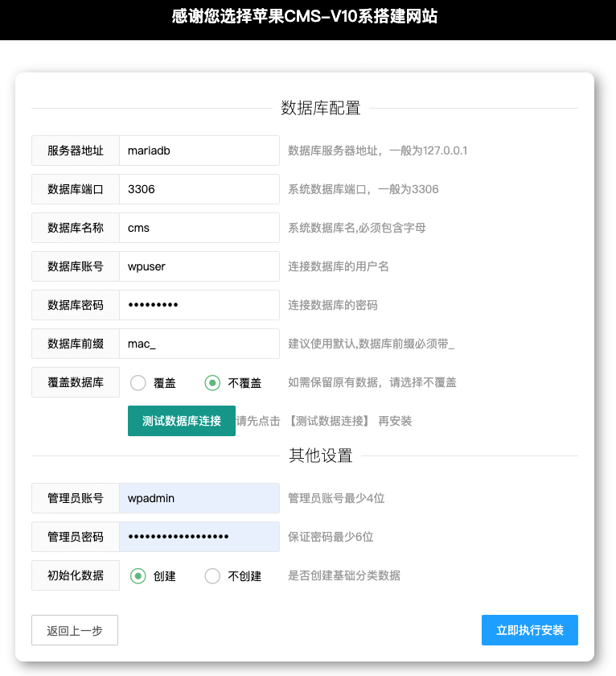The height and width of the screenshot is (676, 616).
Task: Click the 服务器地址 label
Action: 76,150
